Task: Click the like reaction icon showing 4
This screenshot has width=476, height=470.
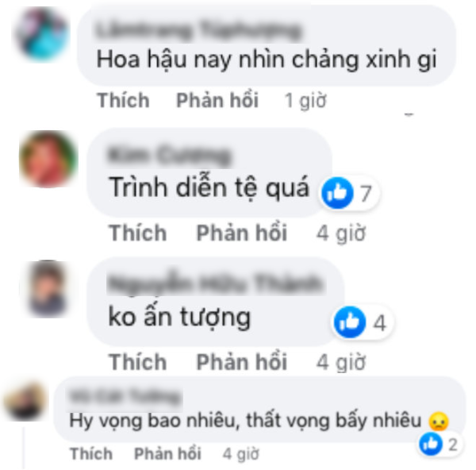Action: pos(349,322)
